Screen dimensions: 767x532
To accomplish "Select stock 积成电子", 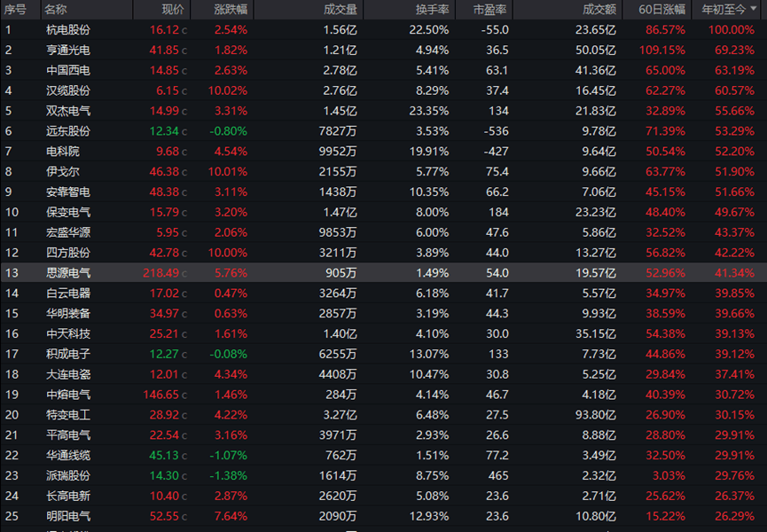I will pyautogui.click(x=68, y=354).
